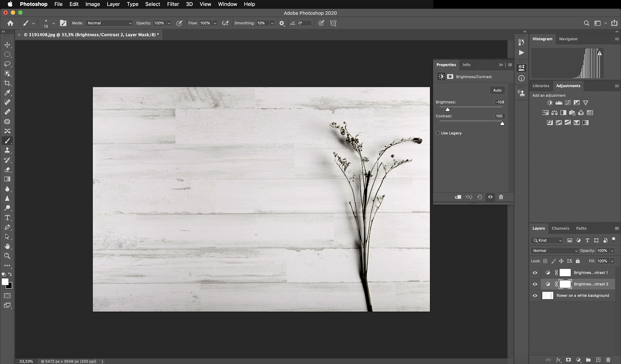Image resolution: width=621 pixels, height=364 pixels.
Task: Add a Curves adjustment from the Adjustments panel
Action: point(568,103)
